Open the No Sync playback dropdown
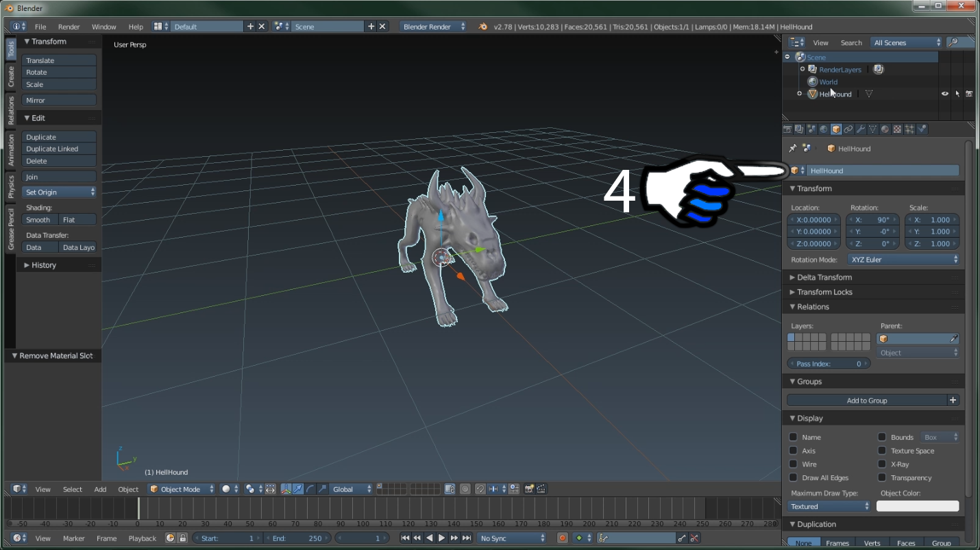 click(512, 538)
